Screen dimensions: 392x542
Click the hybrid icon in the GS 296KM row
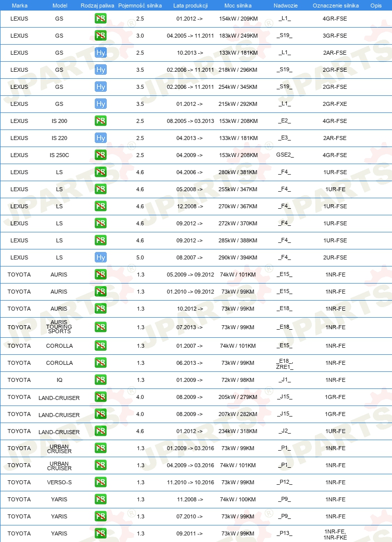[x=100, y=69]
